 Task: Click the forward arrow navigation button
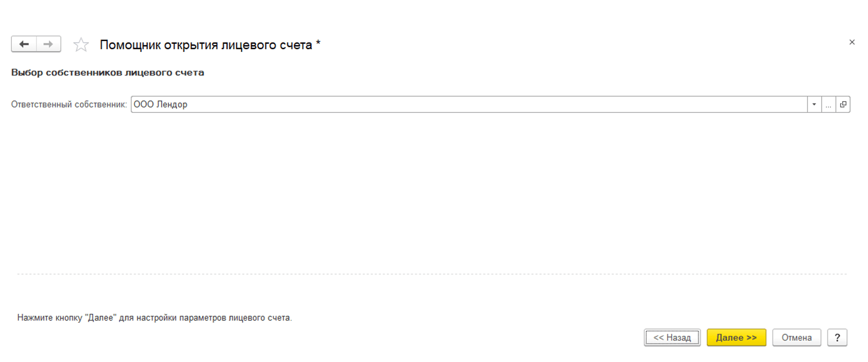click(49, 44)
